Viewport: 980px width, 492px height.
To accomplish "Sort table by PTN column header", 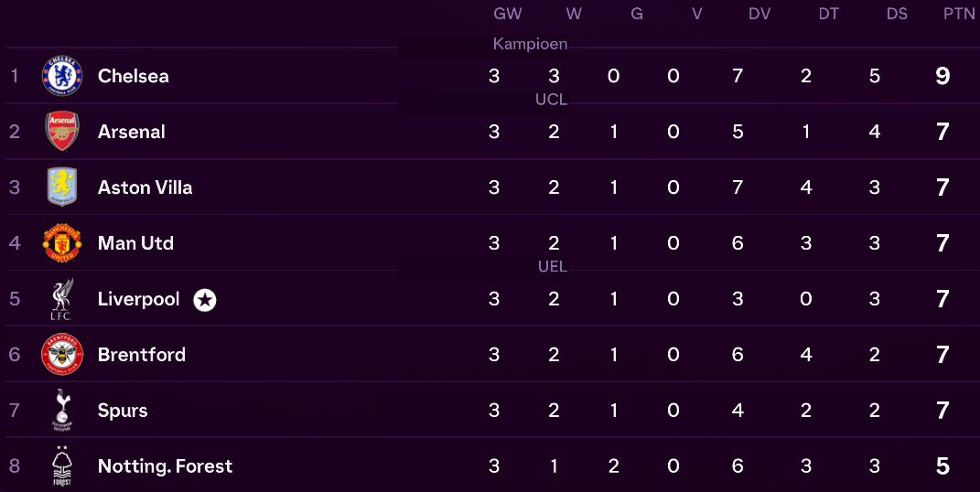I will 960,14.
